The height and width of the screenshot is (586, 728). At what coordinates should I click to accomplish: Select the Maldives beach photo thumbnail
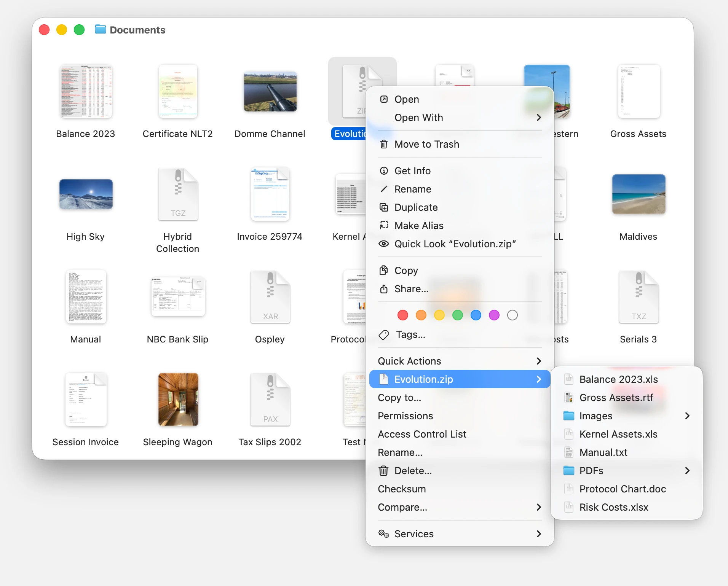click(x=639, y=194)
